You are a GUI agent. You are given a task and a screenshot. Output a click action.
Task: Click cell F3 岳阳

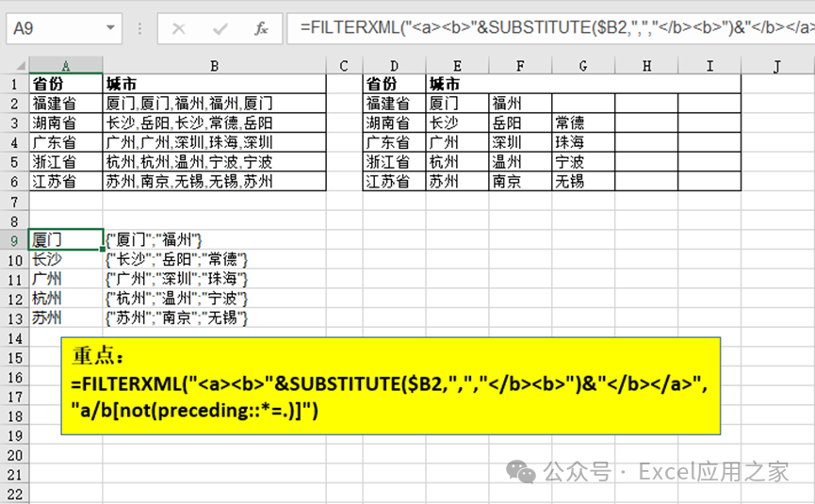click(x=520, y=123)
